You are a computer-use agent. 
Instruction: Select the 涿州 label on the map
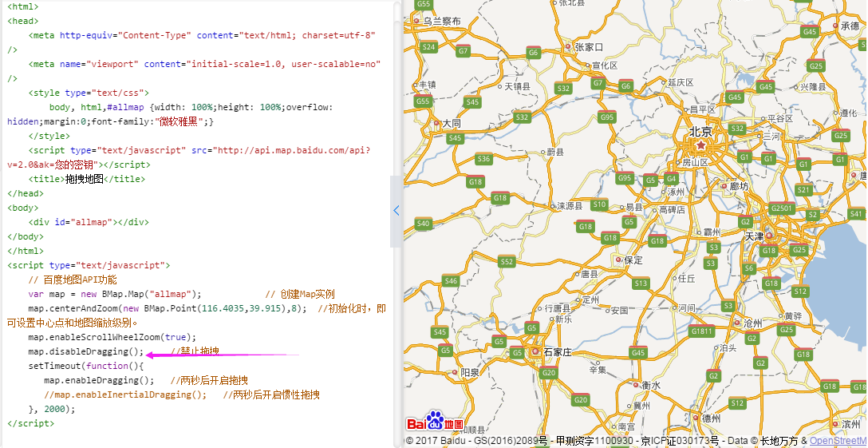click(676, 192)
